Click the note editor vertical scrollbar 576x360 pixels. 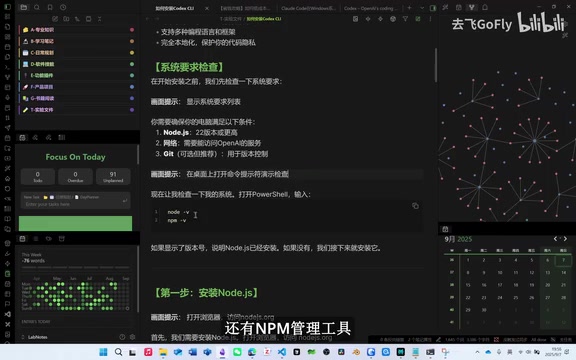436,65
